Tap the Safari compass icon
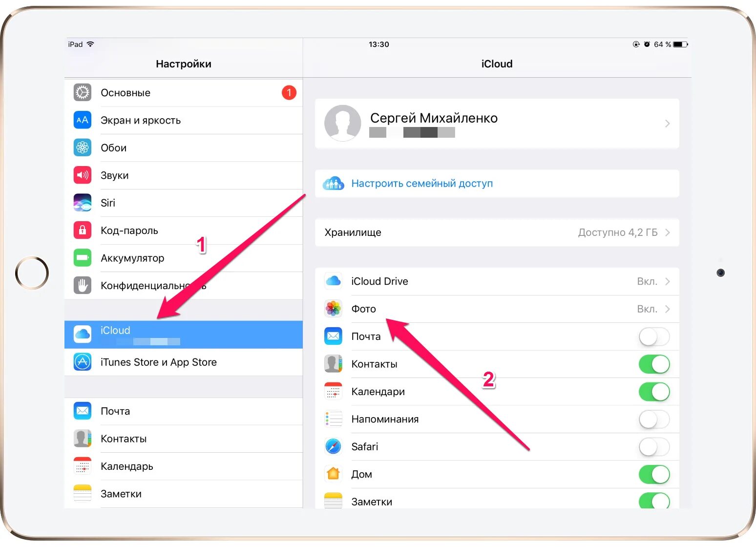This screenshot has width=756, height=547. coord(333,446)
